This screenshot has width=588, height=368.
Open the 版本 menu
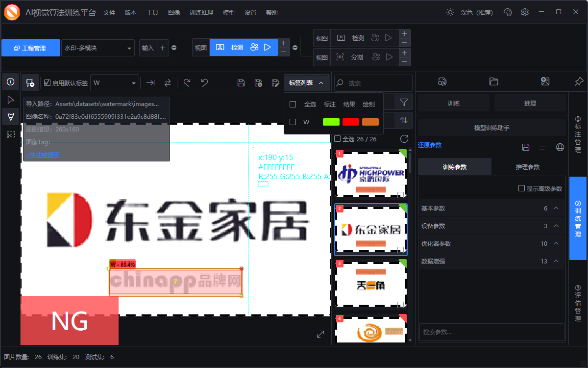click(131, 13)
